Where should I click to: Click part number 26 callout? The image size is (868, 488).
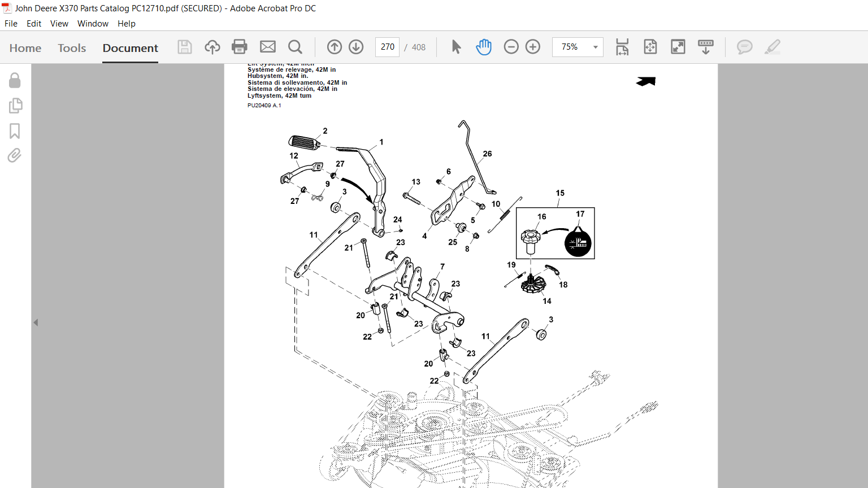(487, 154)
